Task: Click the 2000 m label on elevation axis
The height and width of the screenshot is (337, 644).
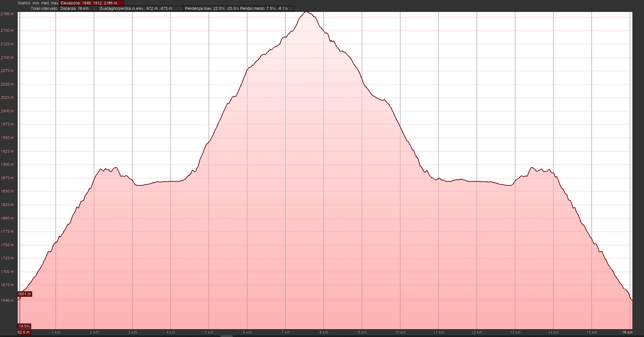Action: coord(7,111)
